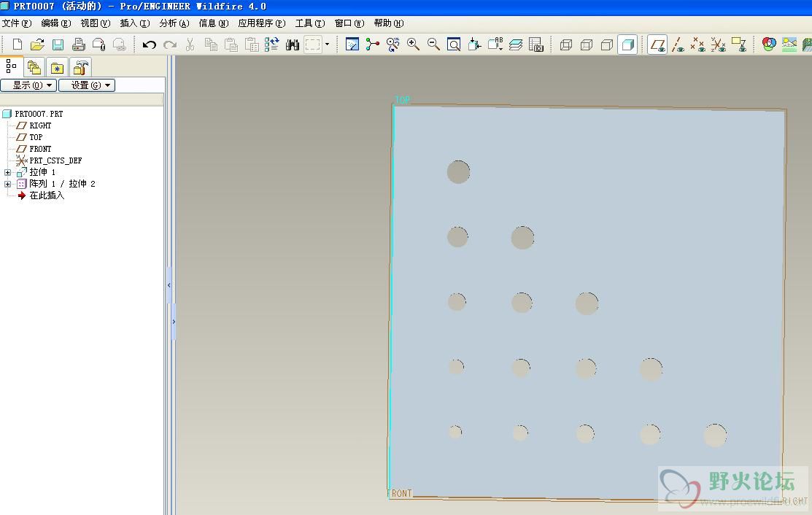
Task: Switch to the Model Tree tab
Action: click(12, 67)
